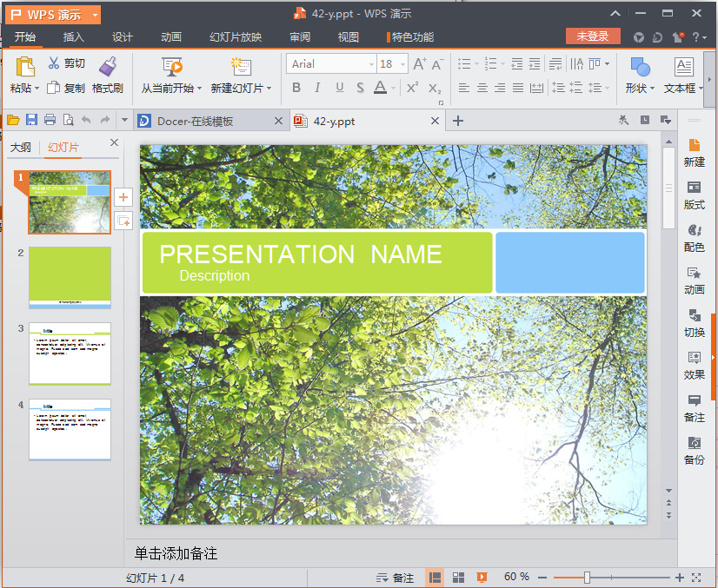This screenshot has height=588, width=718.
Task: Open the 设计 ribbon tab
Action: pos(123,37)
